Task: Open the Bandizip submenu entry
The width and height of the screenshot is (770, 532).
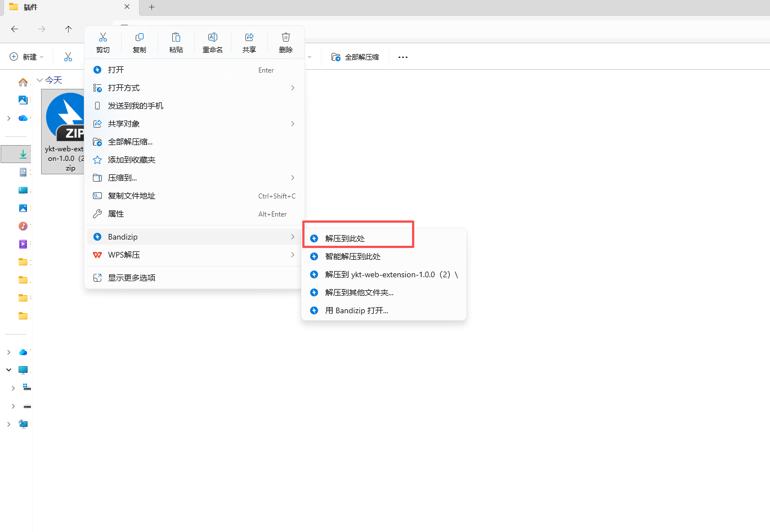Action: click(x=194, y=237)
